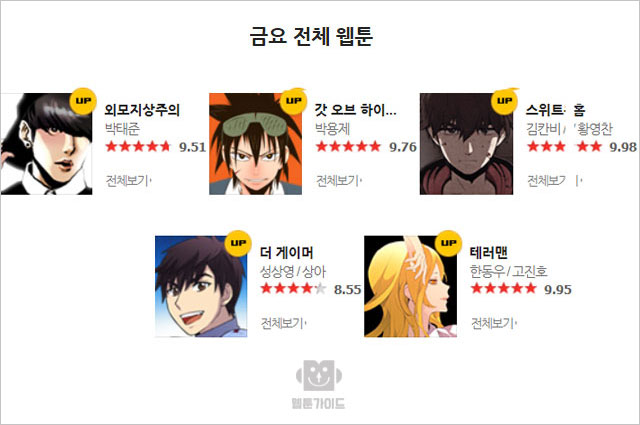The height and width of the screenshot is (425, 640).
Task: Open the 테러맨 cover thumbnail
Action: [x=410, y=286]
